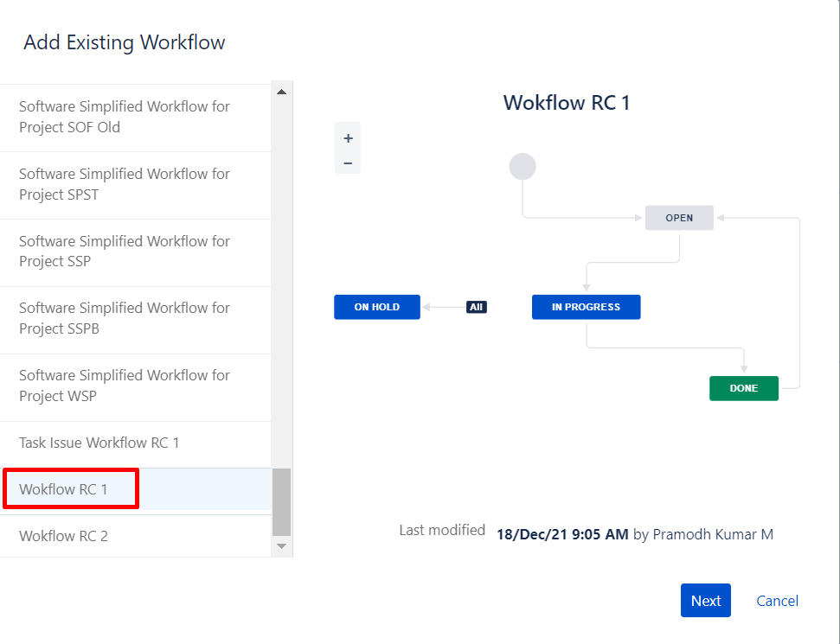Screen dimensions: 840x644
Task: Cancel the Add Existing Workflow dialog
Action: pos(777,601)
